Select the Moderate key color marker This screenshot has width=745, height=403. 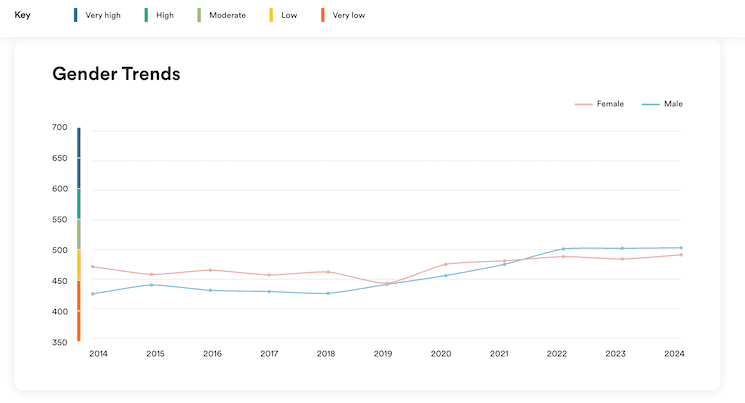[199, 15]
